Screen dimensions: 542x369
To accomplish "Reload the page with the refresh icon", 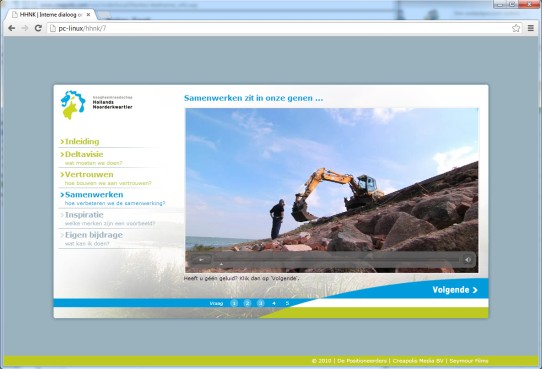I will tap(38, 28).
